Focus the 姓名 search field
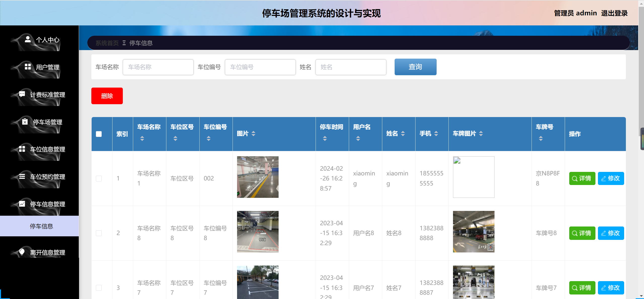The width and height of the screenshot is (644, 299). pos(351,67)
